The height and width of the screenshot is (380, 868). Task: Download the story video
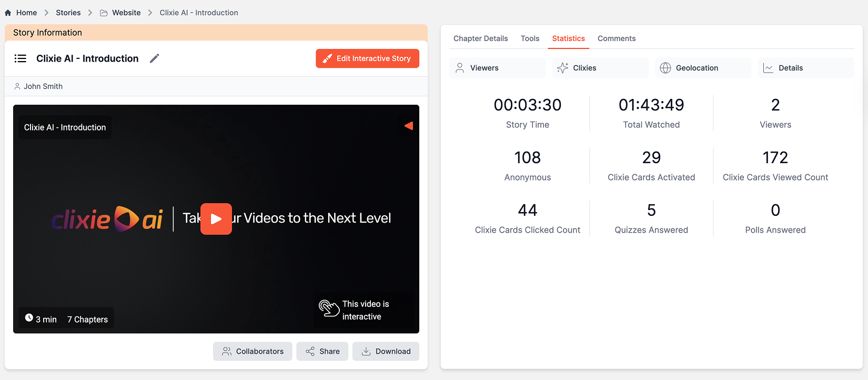[386, 352]
